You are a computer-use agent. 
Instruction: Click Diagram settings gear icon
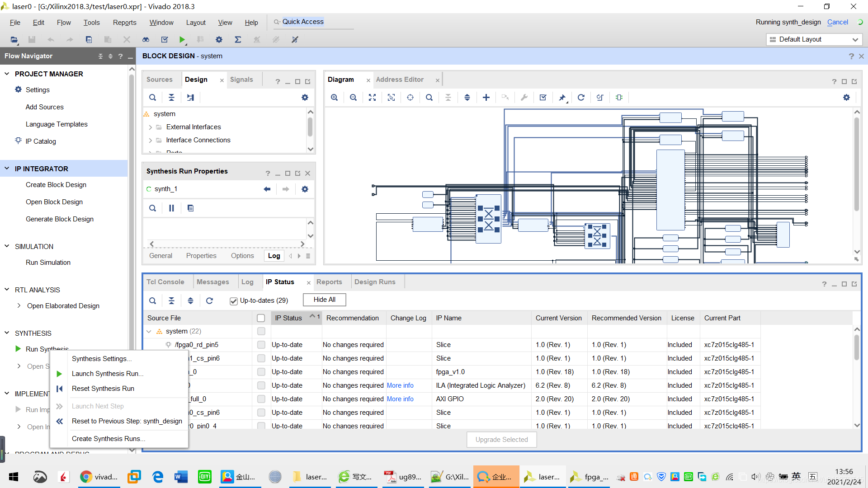point(846,98)
